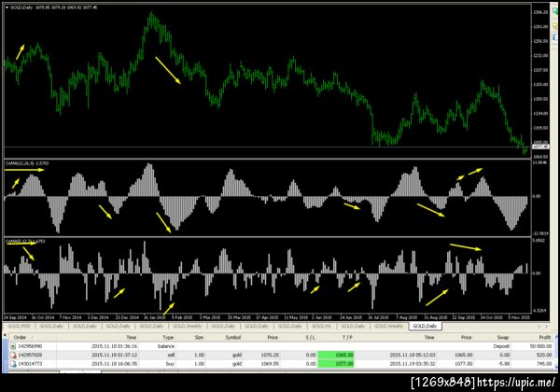Click the S / L column header

[x=311, y=337]
